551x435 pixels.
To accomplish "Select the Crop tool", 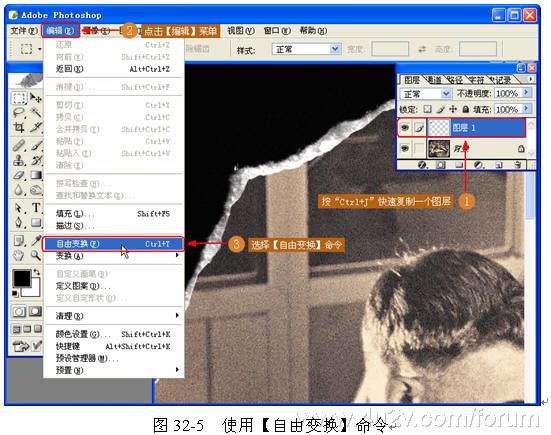I will 19,127.
